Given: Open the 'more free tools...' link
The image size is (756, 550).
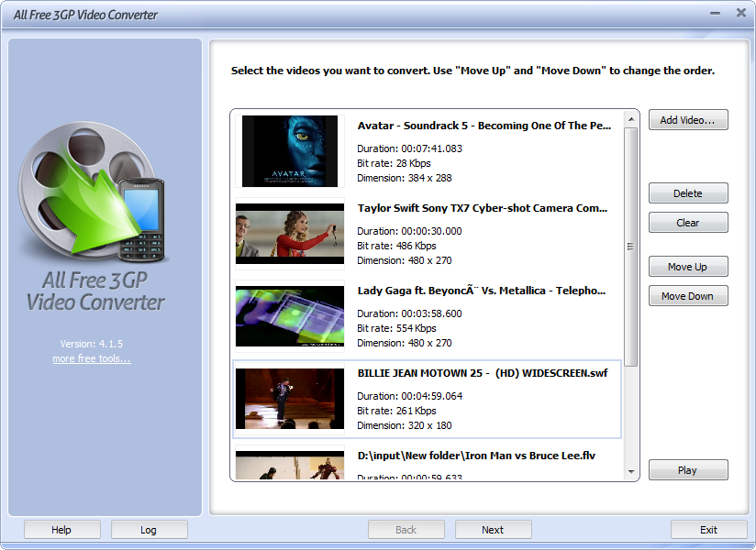Looking at the screenshot, I should point(92,358).
